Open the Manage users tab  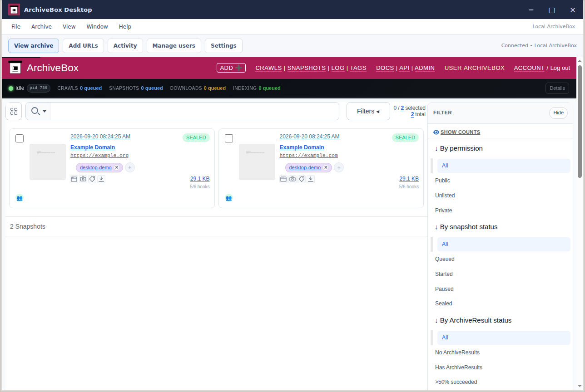point(174,46)
